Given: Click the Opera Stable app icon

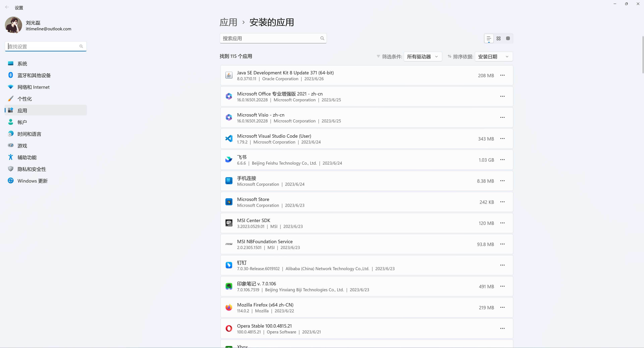Looking at the screenshot, I should pyautogui.click(x=229, y=328).
